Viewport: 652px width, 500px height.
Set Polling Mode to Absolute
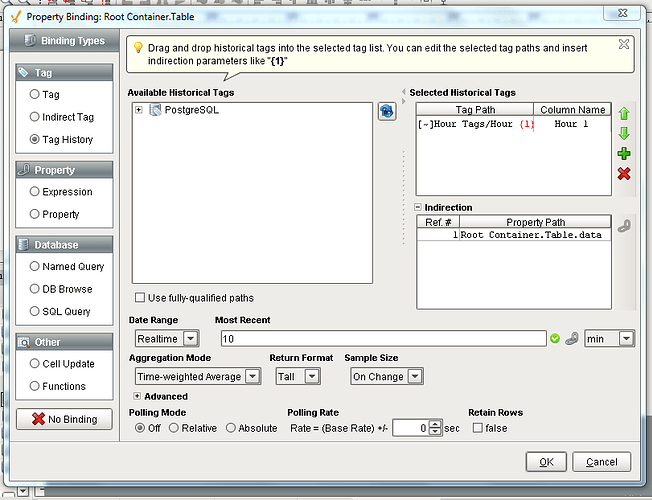(x=231, y=428)
